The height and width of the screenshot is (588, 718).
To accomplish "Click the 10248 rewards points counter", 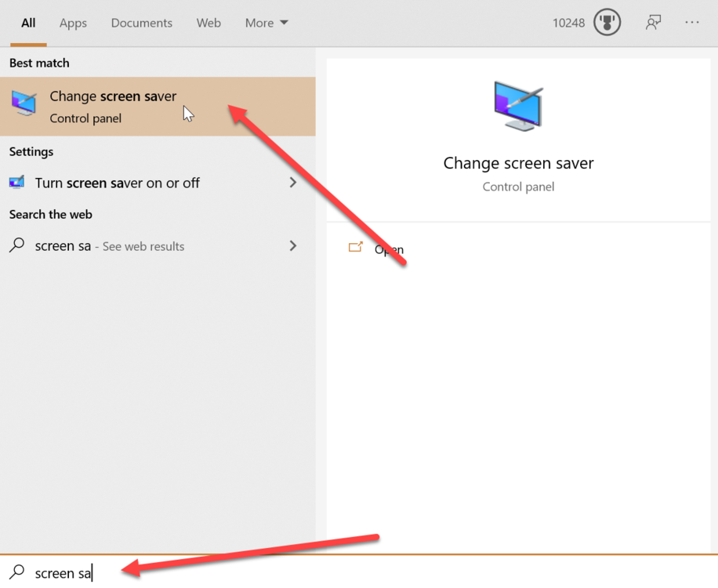I will pos(568,23).
